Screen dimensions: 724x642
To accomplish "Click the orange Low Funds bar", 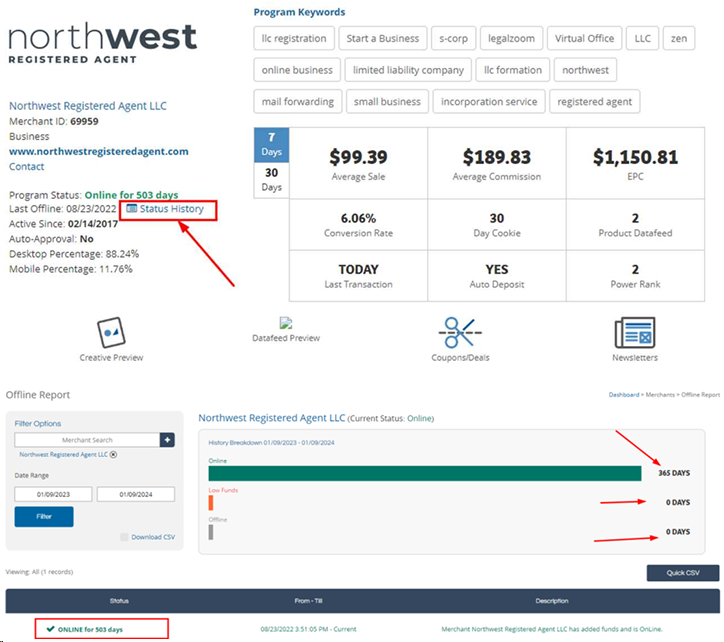I will coord(211,503).
